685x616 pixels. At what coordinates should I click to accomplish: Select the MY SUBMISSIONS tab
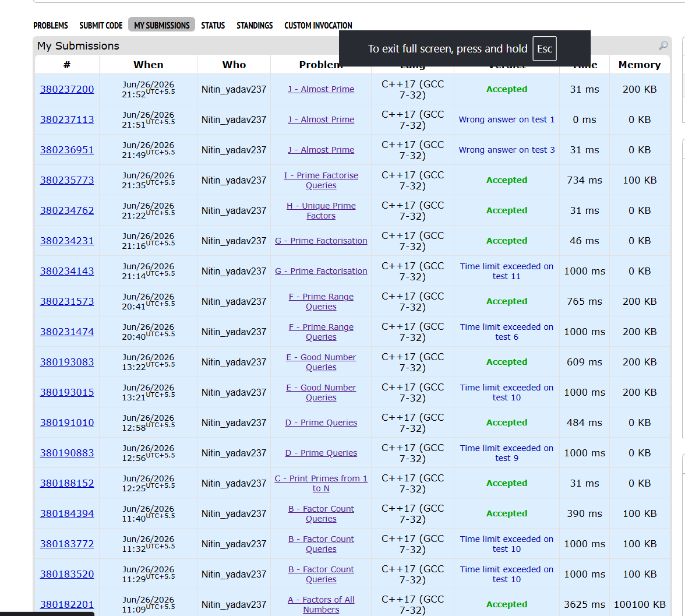coord(162,25)
